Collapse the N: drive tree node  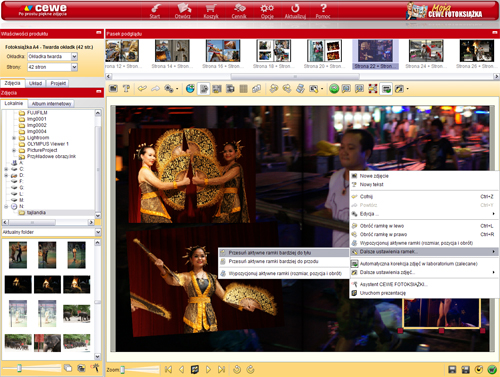coord(6,207)
